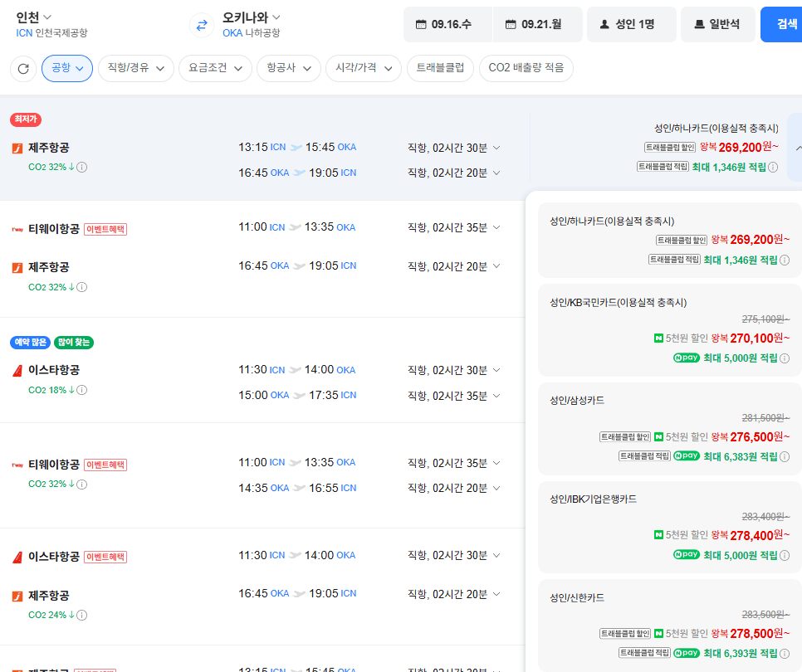Viewport: 802px width, 672px height.
Task: Click the refresh filters icon
Action: [x=23, y=69]
